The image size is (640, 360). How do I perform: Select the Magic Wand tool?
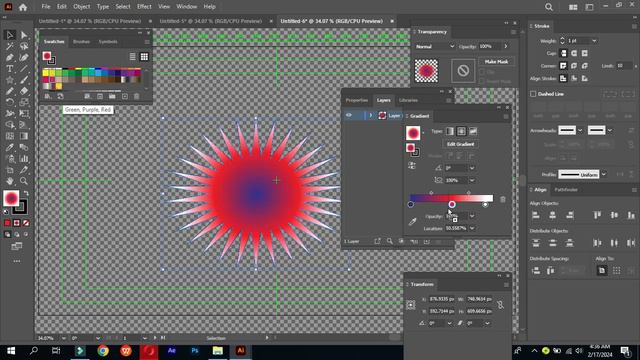(x=10, y=46)
